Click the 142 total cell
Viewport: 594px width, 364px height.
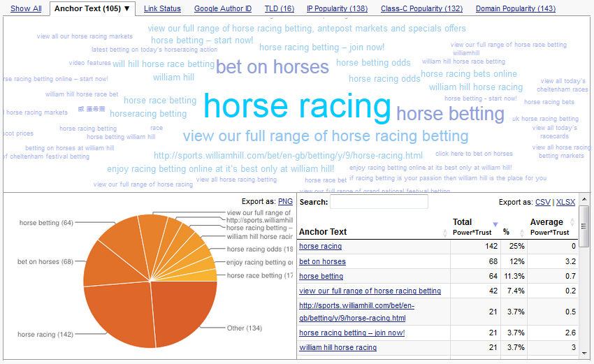click(475, 246)
